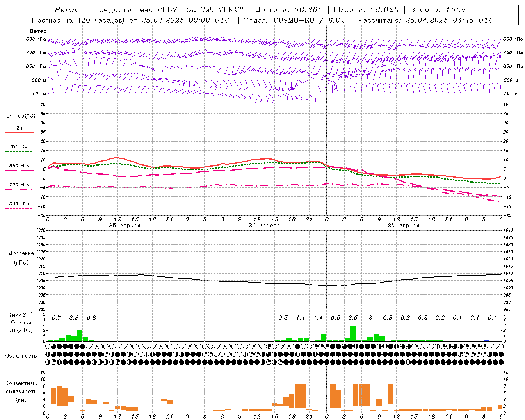The image size is (525, 420).
Task: Click the 3-hour precipitation value "0.8"
Action: [91, 318]
